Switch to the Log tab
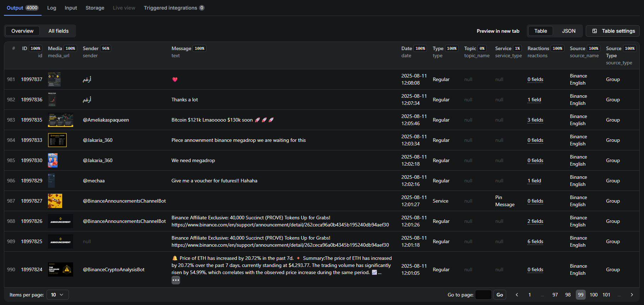Screen dimensions: 644x305 tap(52, 8)
